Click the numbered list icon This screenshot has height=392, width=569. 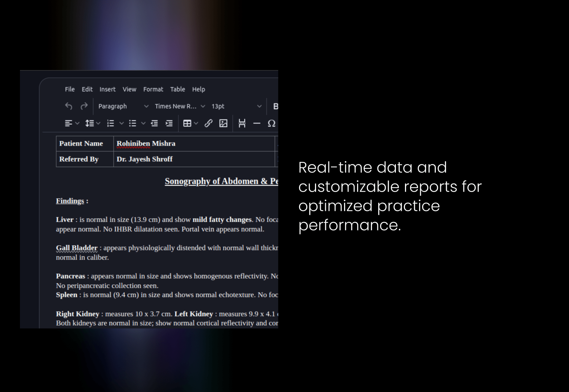pyautogui.click(x=111, y=123)
